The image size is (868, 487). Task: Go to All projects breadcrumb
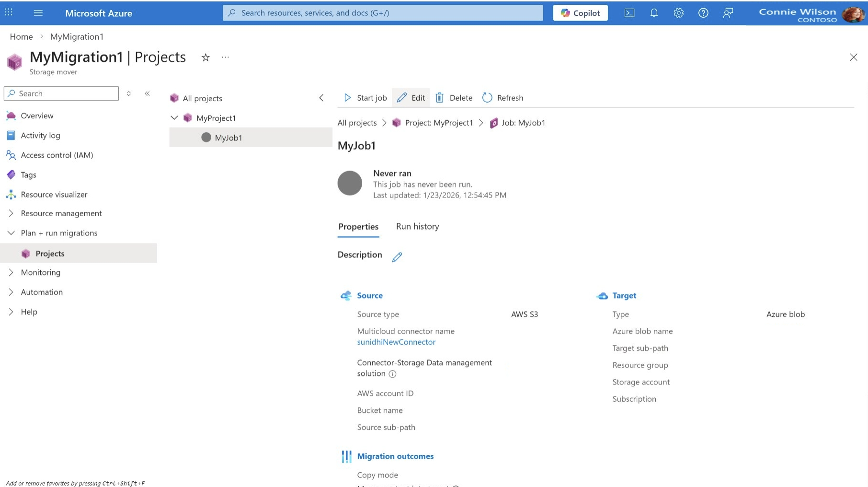(357, 123)
